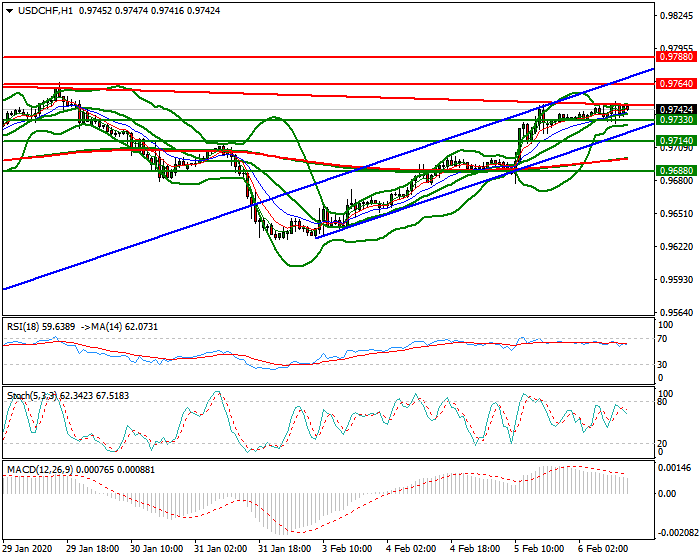700x560 pixels.
Task: Click the MA(14) 62.0731 readout in RSI panel
Action: click(x=124, y=327)
